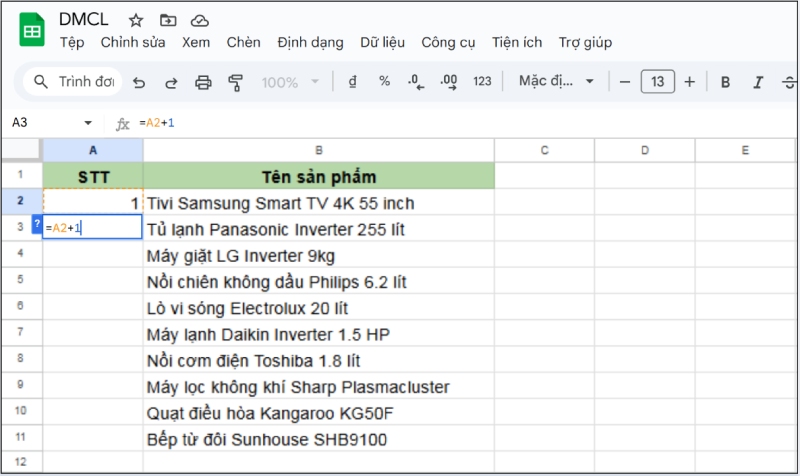
Task: Click the Undo arrow
Action: pos(139,82)
